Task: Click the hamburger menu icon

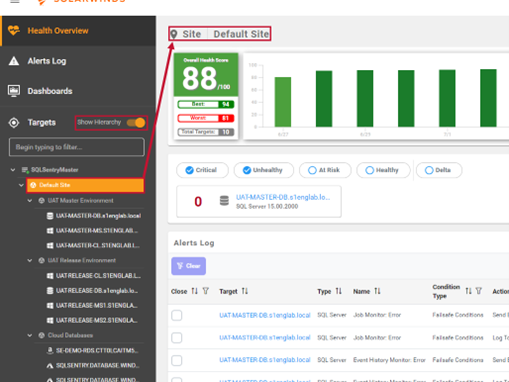Action: [x=15, y=1]
